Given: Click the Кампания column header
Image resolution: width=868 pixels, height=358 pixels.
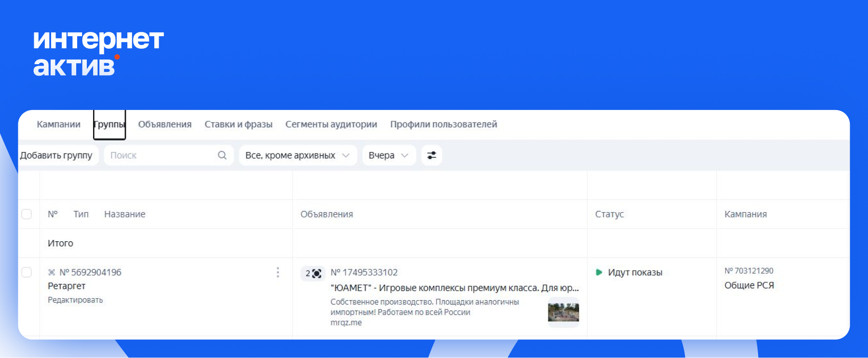Looking at the screenshot, I should point(746,214).
